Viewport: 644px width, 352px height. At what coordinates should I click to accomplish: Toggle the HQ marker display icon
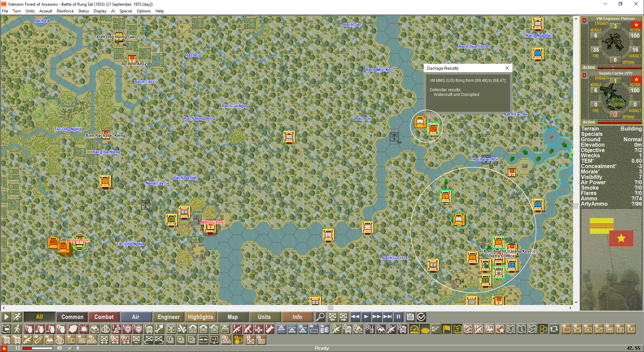(x=82, y=340)
